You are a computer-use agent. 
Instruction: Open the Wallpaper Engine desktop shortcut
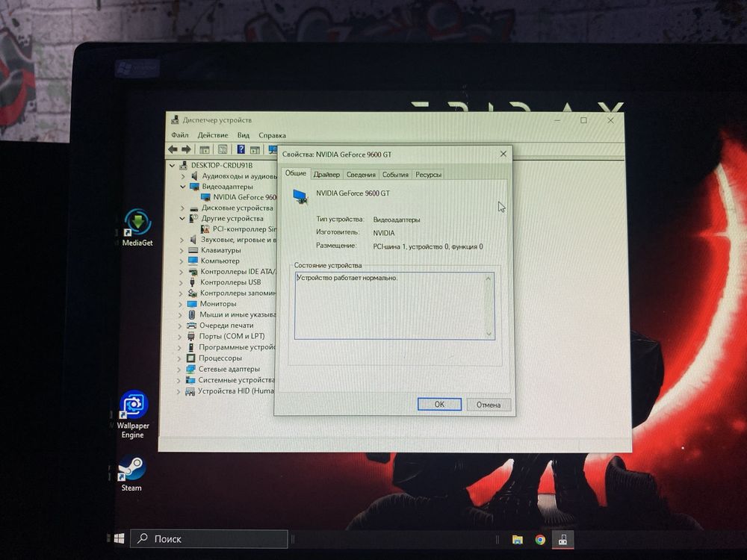point(133,414)
